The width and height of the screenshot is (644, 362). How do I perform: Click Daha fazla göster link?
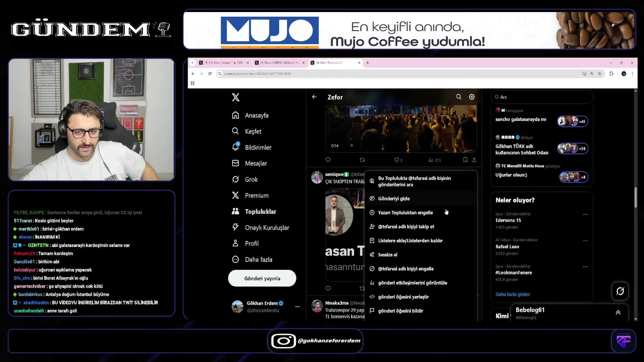pyautogui.click(x=513, y=295)
